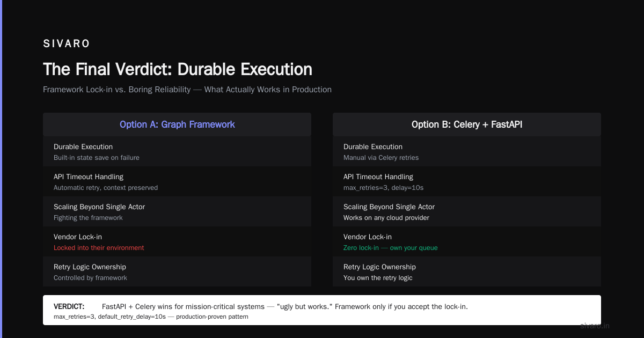The height and width of the screenshot is (338, 644).
Task: Click green 'Zero lock-in — own your queue'
Action: [391, 248]
